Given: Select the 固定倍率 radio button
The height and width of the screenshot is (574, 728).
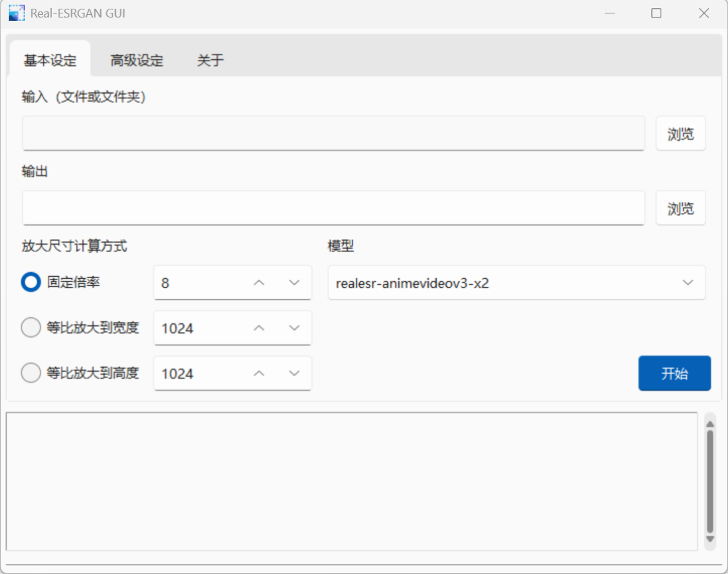Looking at the screenshot, I should (30, 282).
